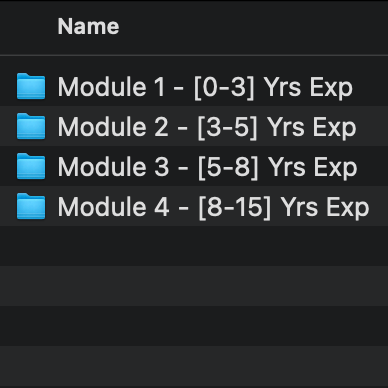
Task: Click the empty bottom row of the file list
Action: (x=194, y=367)
